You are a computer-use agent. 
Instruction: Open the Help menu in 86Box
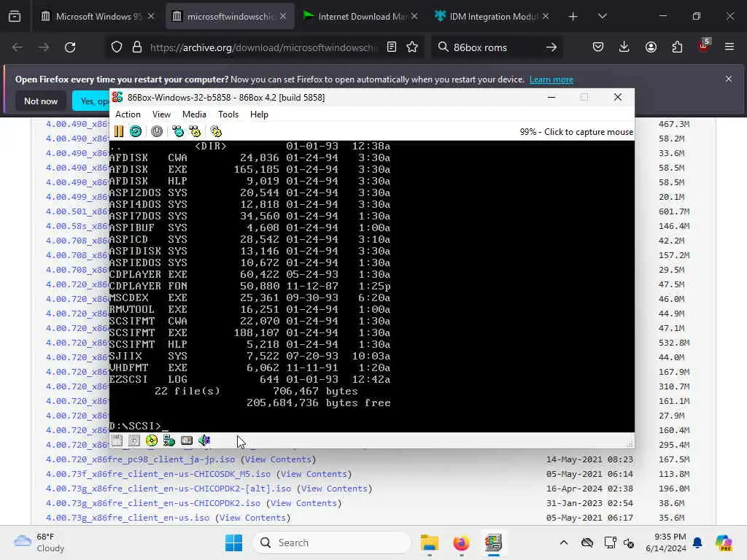pos(259,114)
